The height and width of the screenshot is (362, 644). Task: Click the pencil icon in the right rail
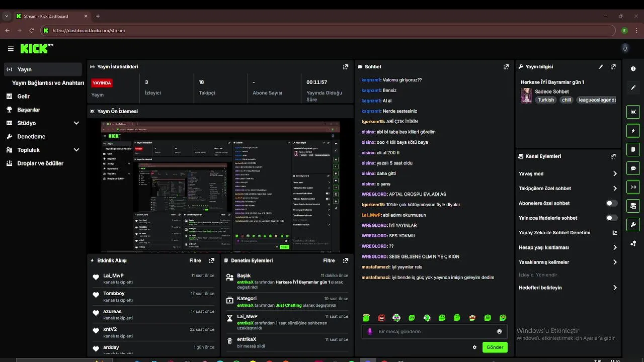point(633,87)
